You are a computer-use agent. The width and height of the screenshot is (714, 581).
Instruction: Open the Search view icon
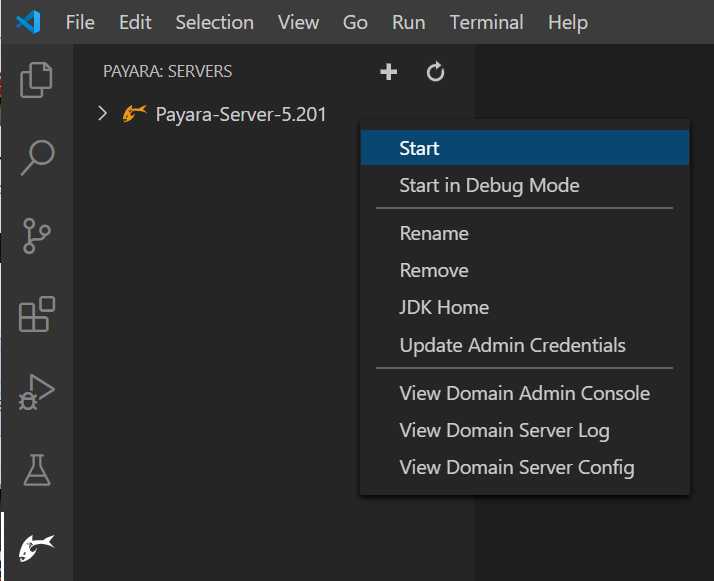coord(37,157)
